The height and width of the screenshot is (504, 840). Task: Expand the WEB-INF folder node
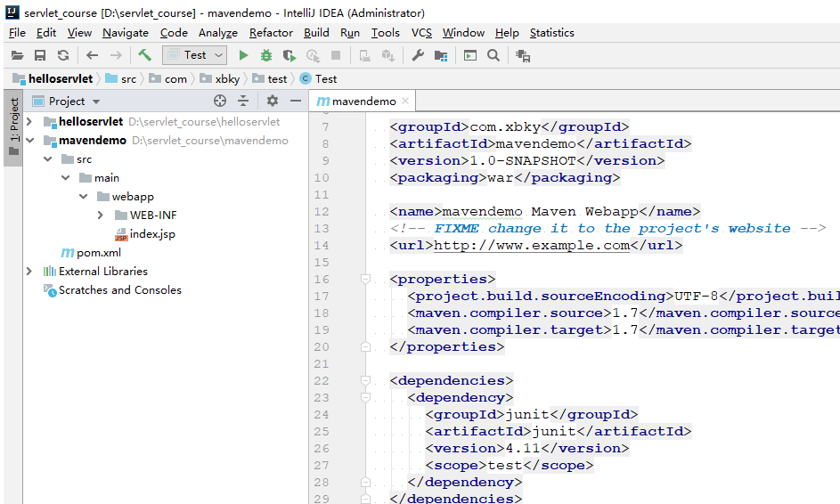pos(101,215)
